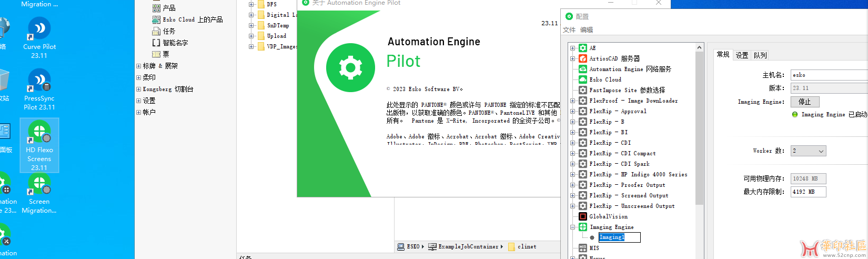The width and height of the screenshot is (868, 259).
Task: Select FlexRip - HP Indigo 4000 Series
Action: point(638,174)
